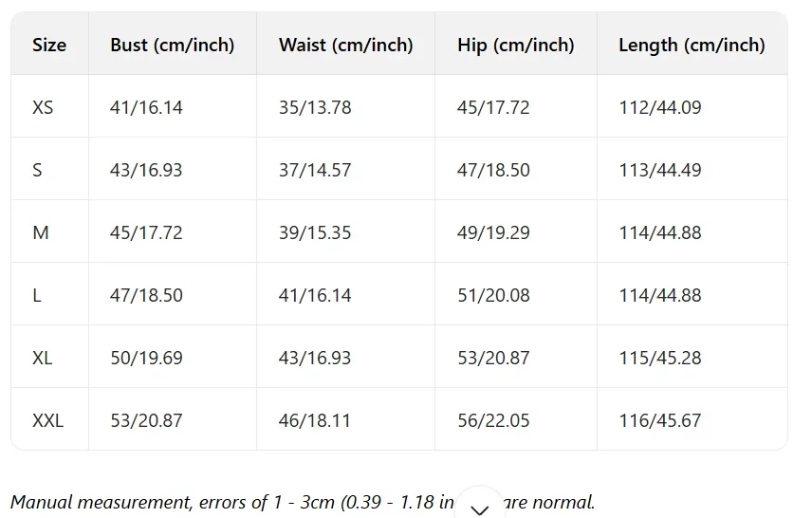Select the XS size row label
Viewport: 812px width, 518px height.
(43, 107)
